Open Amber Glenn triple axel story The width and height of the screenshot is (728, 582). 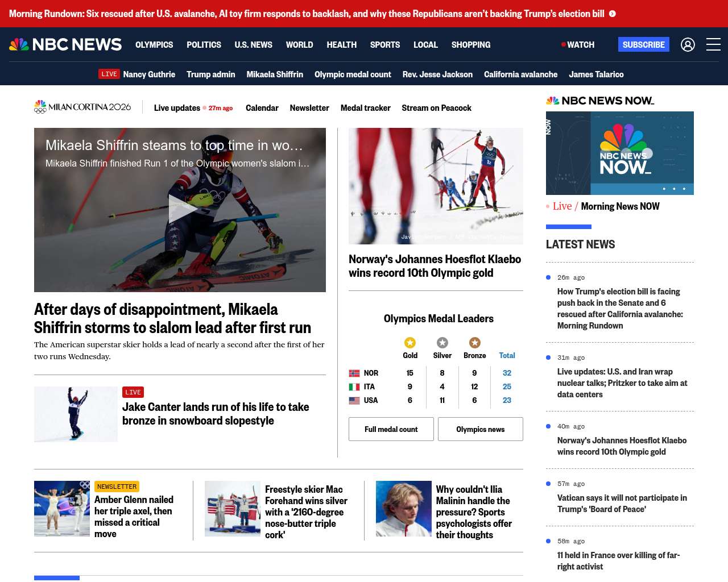pyautogui.click(x=134, y=517)
